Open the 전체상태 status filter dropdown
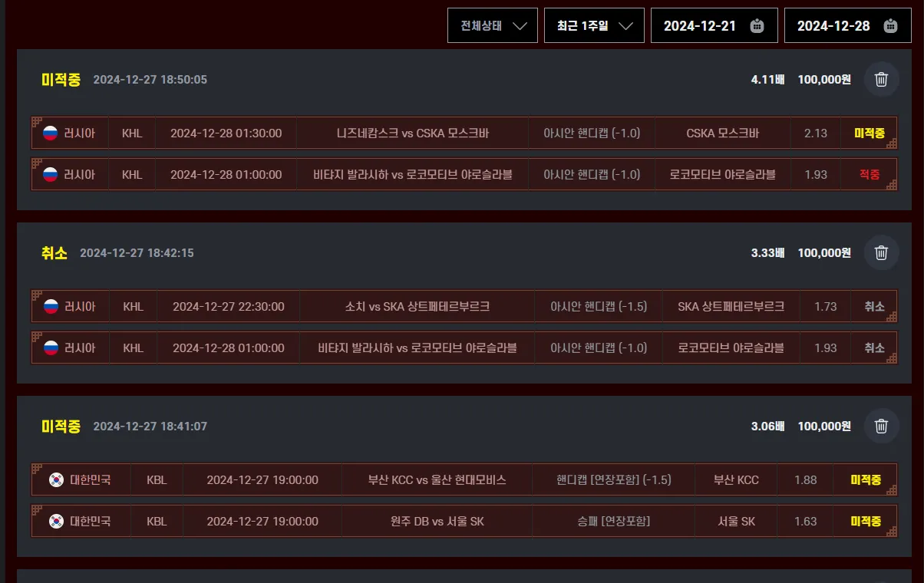The height and width of the screenshot is (583, 924). 493,25
